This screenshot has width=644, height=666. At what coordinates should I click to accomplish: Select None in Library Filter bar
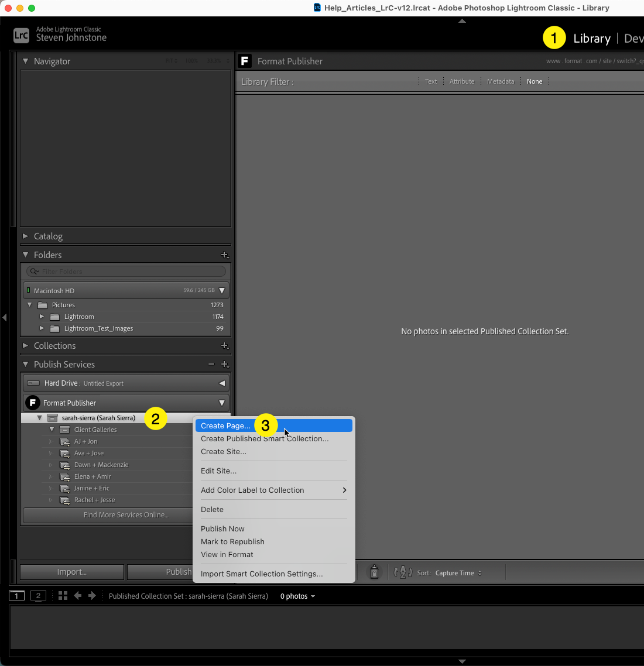pyautogui.click(x=534, y=81)
